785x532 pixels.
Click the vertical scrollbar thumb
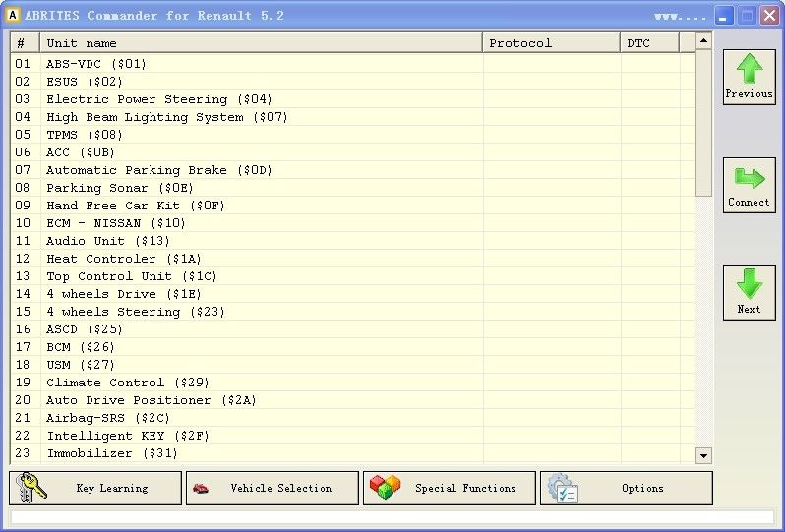pyautogui.click(x=703, y=123)
